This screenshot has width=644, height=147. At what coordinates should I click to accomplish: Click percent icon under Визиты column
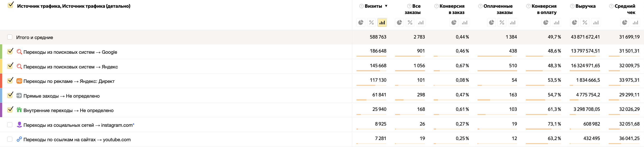[x=371, y=23]
